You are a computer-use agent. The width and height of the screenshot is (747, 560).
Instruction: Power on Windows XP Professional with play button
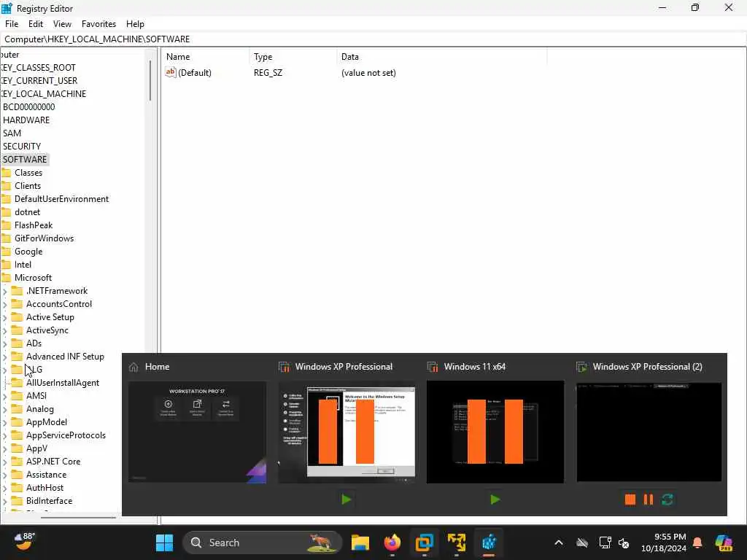tap(347, 499)
